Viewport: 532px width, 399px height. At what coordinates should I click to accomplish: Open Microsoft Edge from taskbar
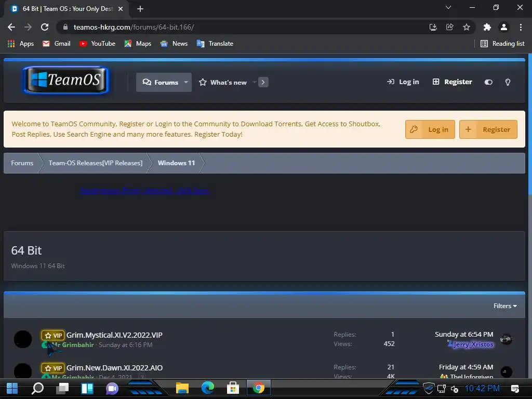click(x=208, y=388)
